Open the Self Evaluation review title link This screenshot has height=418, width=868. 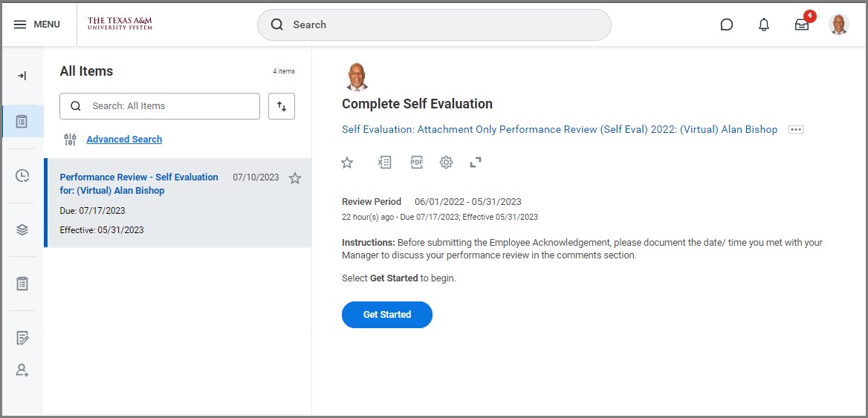coord(559,130)
